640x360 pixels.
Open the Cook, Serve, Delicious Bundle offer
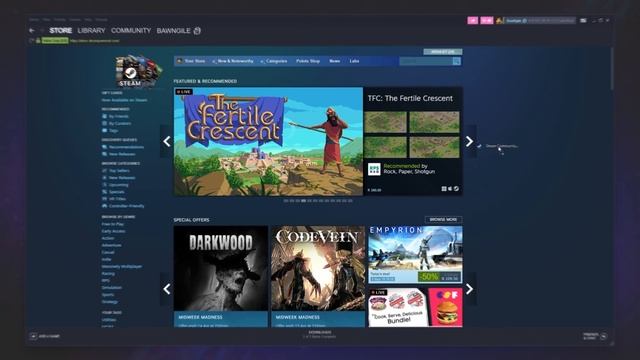416,307
